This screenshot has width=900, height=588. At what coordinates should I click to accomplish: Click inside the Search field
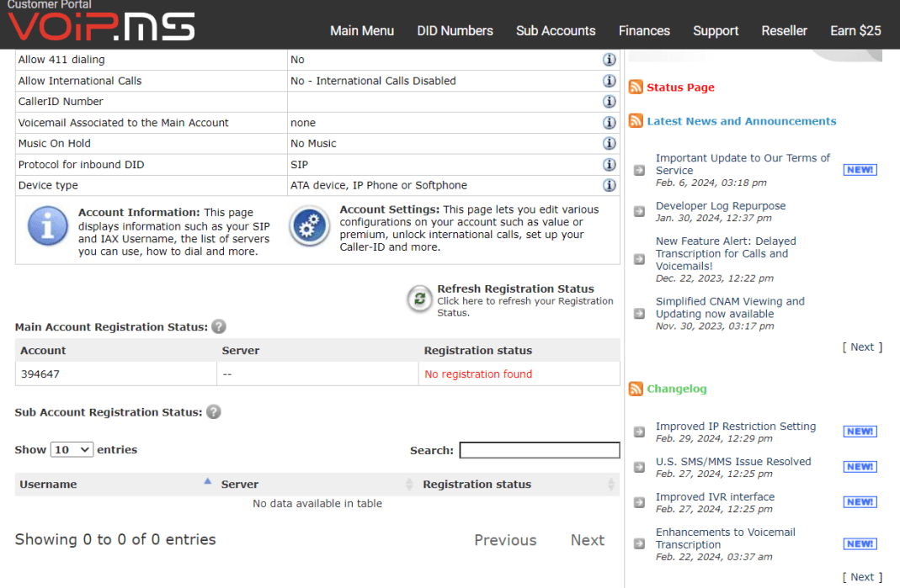click(539, 450)
